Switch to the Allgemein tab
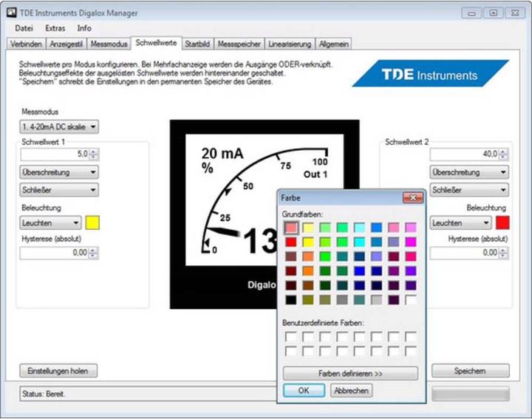This screenshot has width=532, height=419. 333,44
